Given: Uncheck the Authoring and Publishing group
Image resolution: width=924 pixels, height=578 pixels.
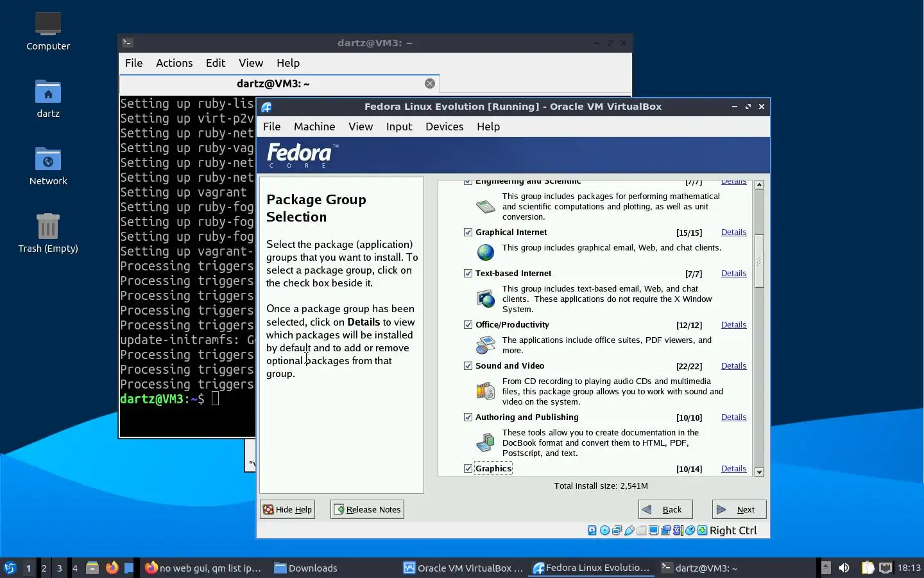Looking at the screenshot, I should pos(468,417).
